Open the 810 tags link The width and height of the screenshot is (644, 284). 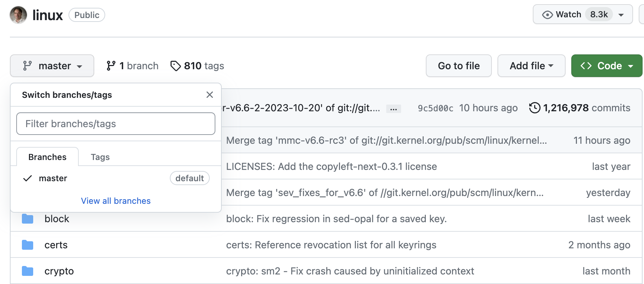coord(197,66)
